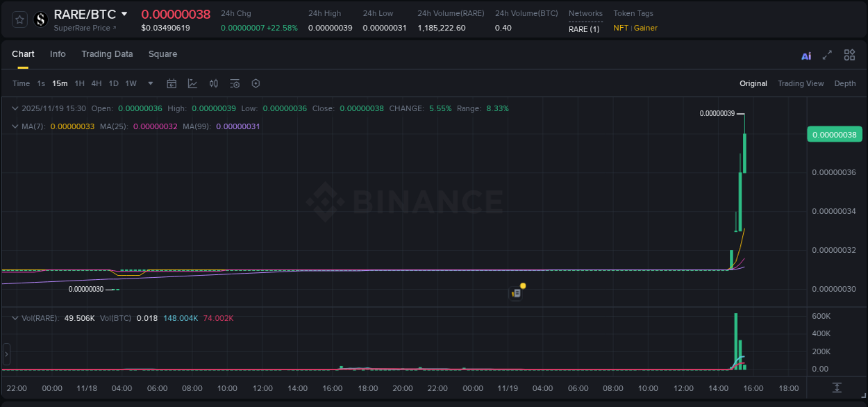This screenshot has height=407, width=868.
Task: Open the indicators settings icon
Action: coord(234,83)
